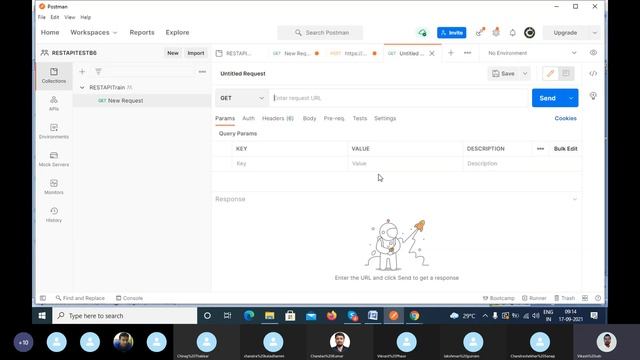Open Trash in the bottom bar
Viewport: 640px width, 360px height.
(564, 298)
